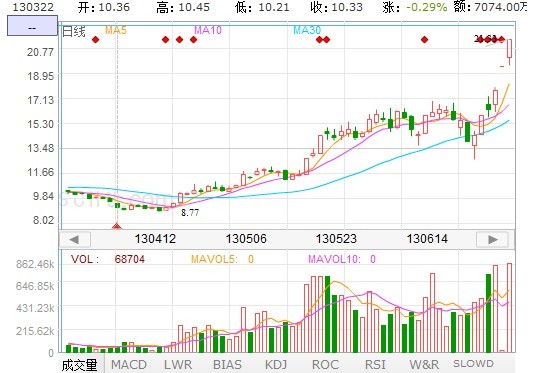
Task: Open the 成交量 volume tab
Action: point(79,364)
